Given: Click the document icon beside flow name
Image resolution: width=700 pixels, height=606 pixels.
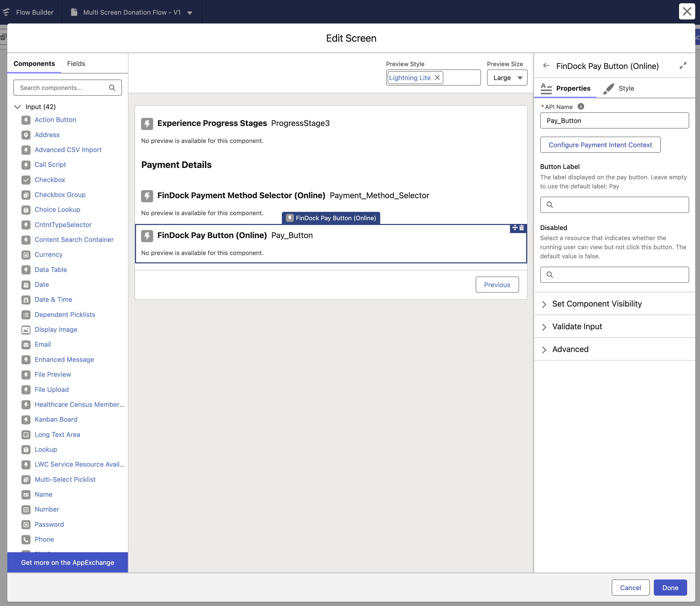Looking at the screenshot, I should (74, 12).
